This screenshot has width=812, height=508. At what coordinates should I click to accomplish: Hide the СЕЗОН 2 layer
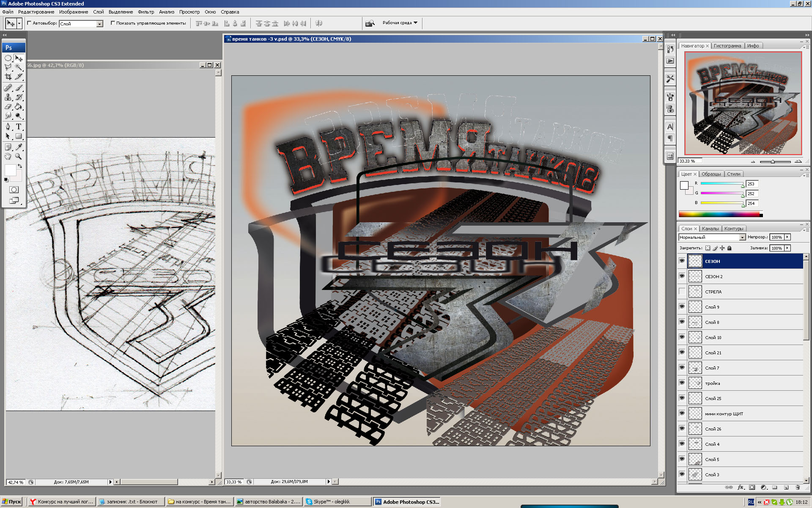[x=682, y=276]
